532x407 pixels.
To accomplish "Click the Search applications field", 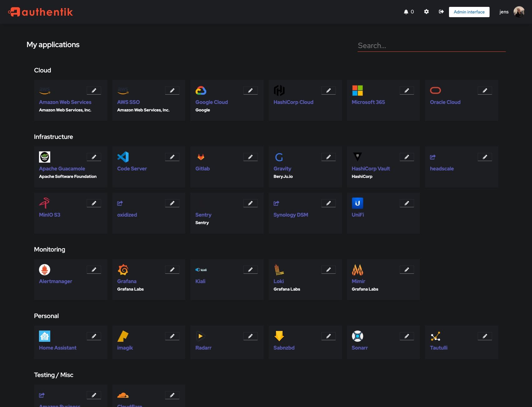I will click(431, 46).
